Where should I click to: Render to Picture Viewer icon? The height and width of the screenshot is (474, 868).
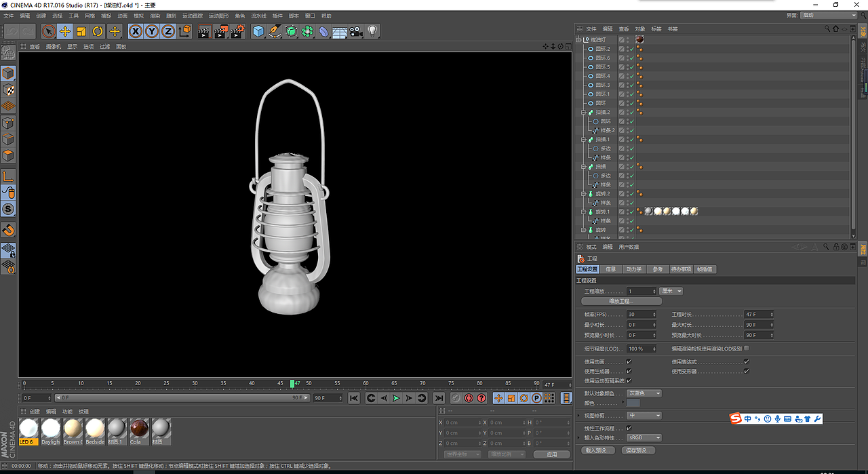click(221, 31)
